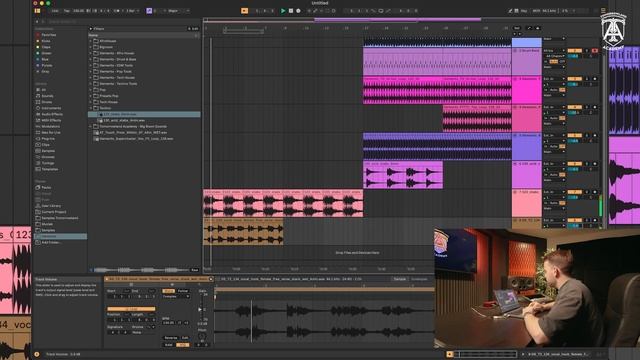Image resolution: width=640 pixels, height=360 pixels.
Task: Adjust the clip Gain slider
Action: 200,309
